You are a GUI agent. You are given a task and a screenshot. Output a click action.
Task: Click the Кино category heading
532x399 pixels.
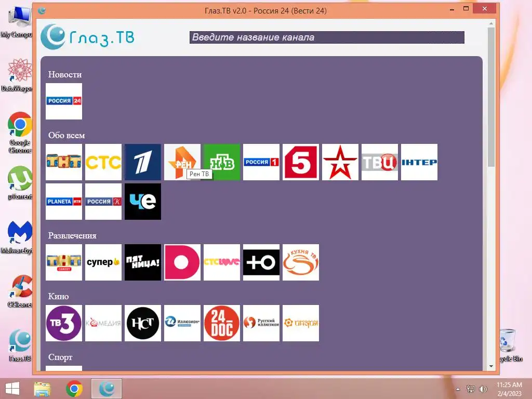(x=58, y=297)
